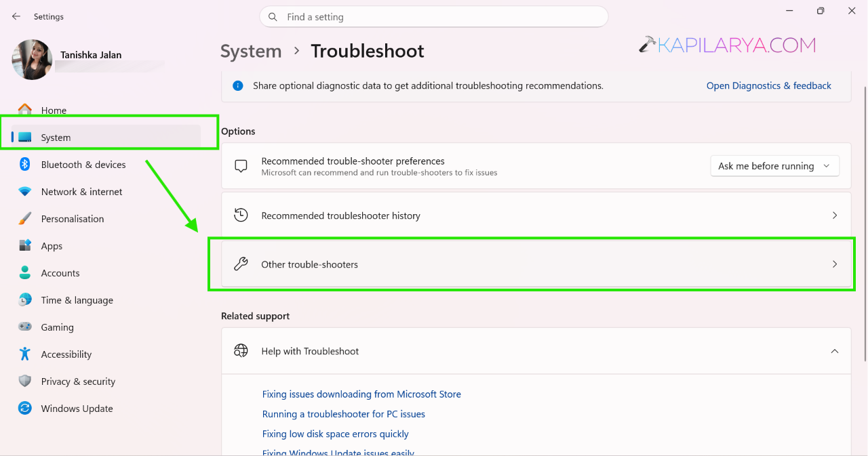868x456 pixels.
Task: Open Privacy & security settings
Action: [78, 381]
